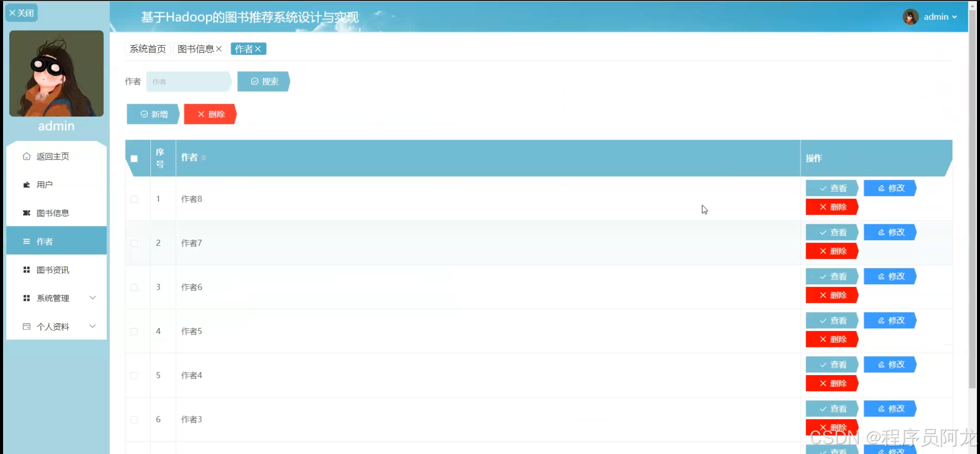Close the 图书信息 tab with its X
Screen dimensions: 980x454
click(219, 49)
